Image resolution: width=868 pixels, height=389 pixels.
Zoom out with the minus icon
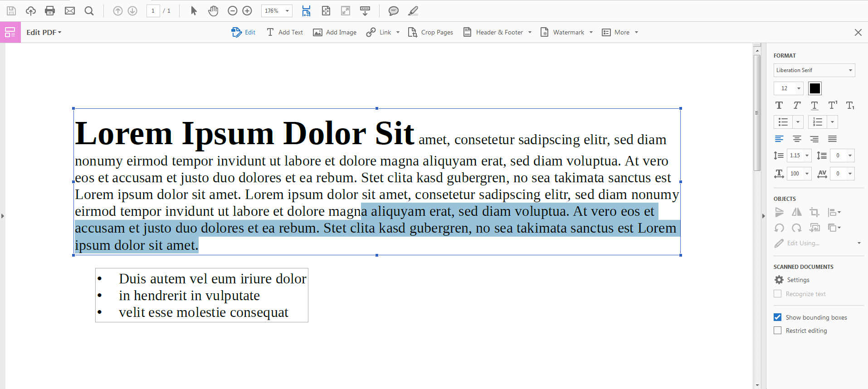[x=233, y=11]
